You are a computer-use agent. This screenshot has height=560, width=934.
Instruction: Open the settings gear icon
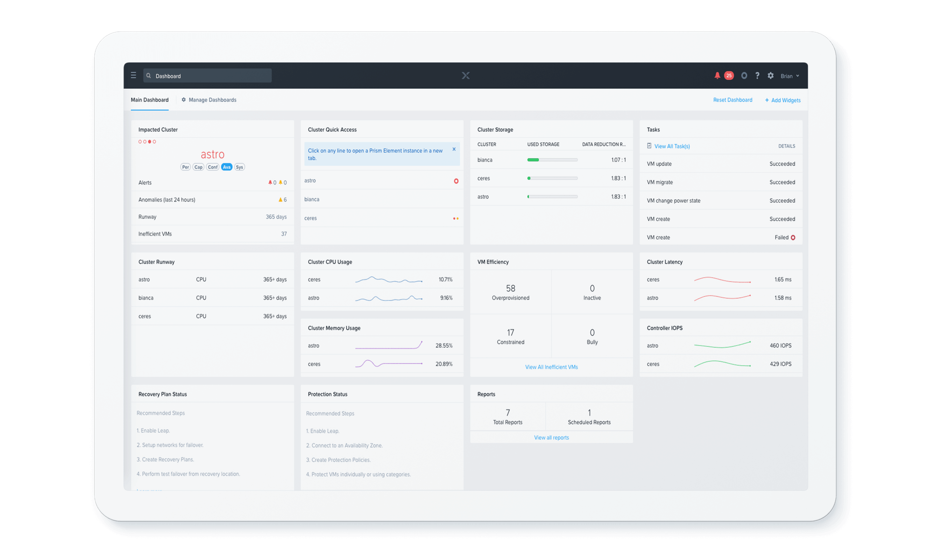tap(771, 76)
